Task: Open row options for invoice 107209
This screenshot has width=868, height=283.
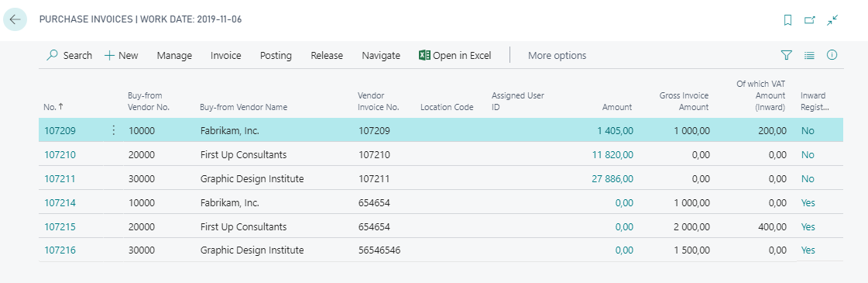Action: tap(114, 131)
